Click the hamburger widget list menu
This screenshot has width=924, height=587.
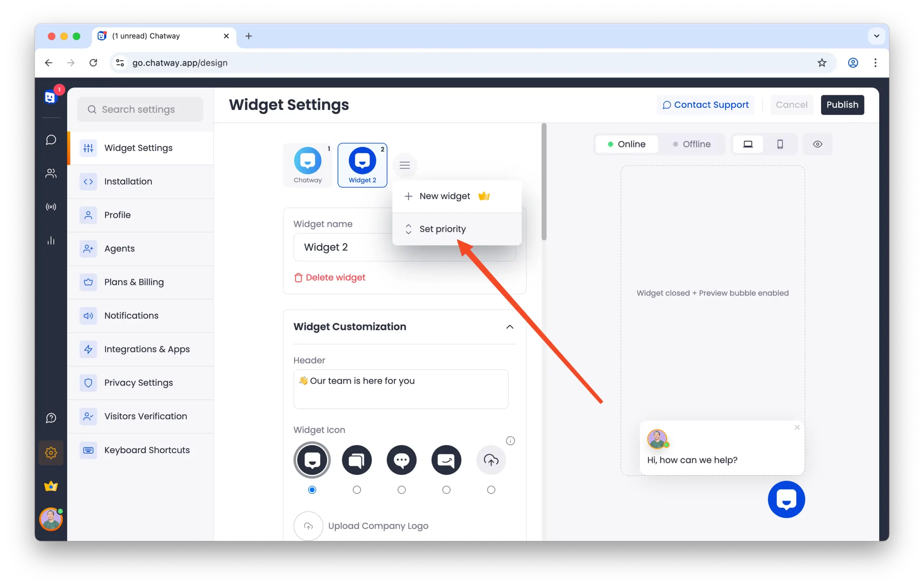[405, 165]
